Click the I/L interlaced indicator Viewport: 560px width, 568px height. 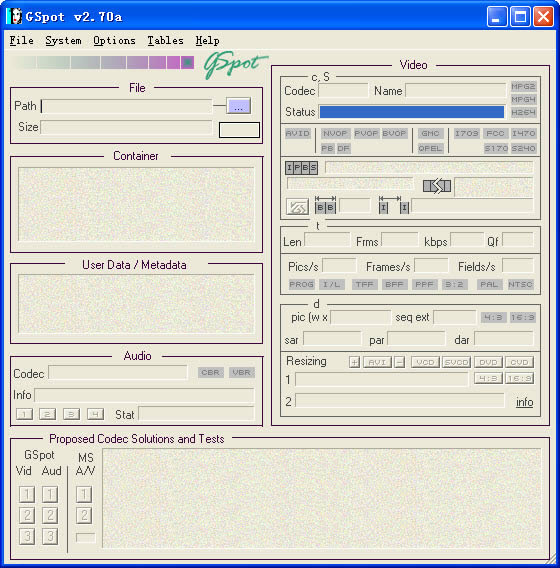click(x=331, y=285)
